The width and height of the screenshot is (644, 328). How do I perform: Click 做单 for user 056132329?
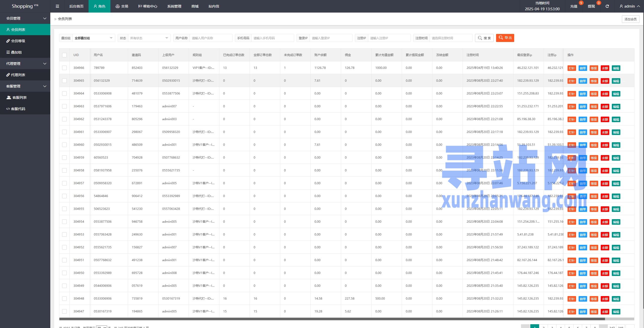[583, 81]
